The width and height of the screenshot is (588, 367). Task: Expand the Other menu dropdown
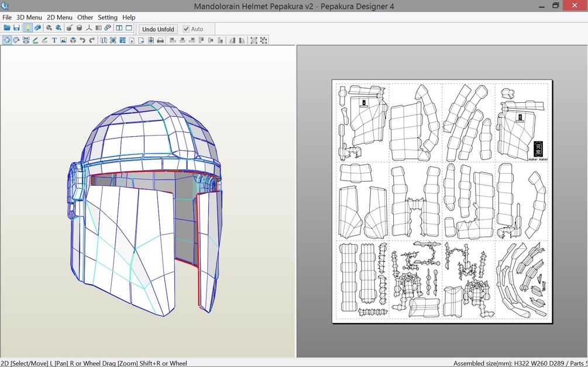pyautogui.click(x=85, y=18)
